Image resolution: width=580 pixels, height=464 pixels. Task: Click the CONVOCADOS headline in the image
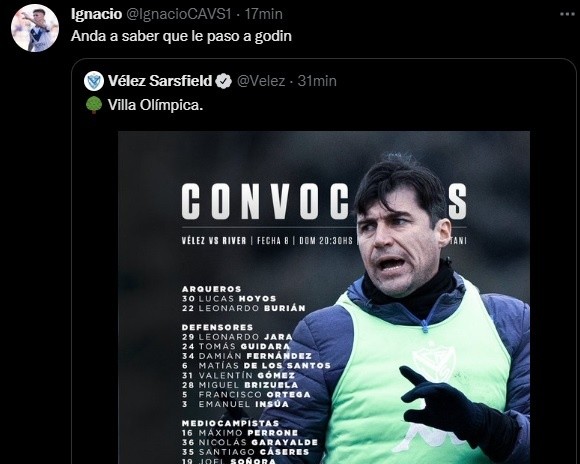tap(324, 202)
